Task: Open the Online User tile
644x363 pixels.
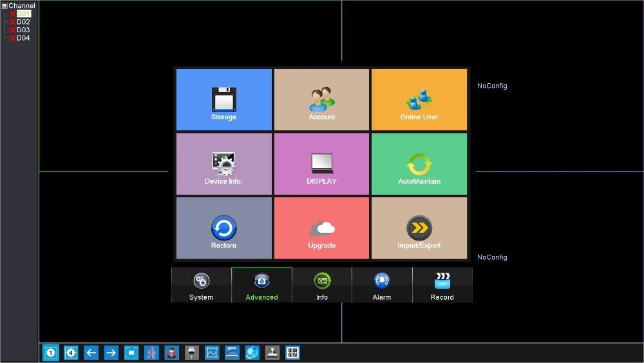Action: pos(419,99)
